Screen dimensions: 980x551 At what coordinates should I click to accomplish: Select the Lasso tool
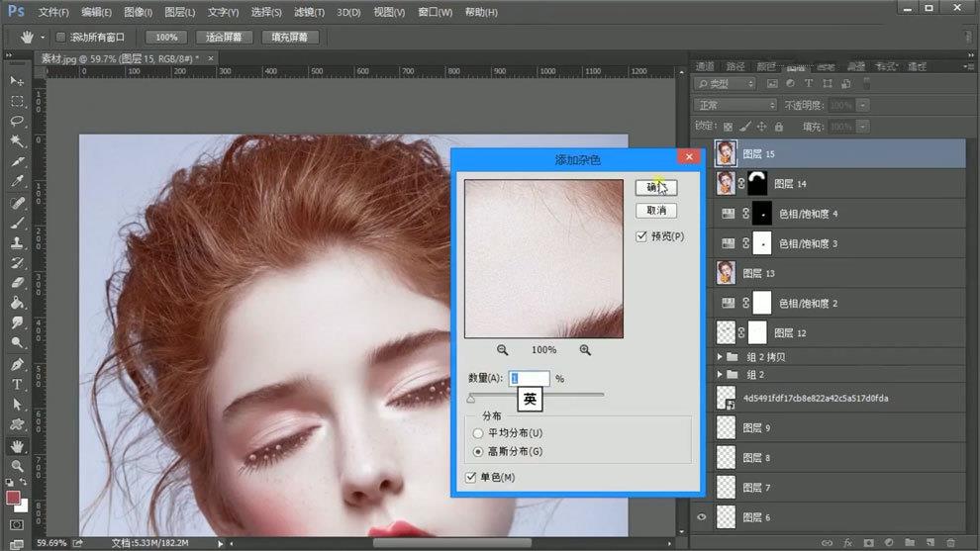point(17,121)
